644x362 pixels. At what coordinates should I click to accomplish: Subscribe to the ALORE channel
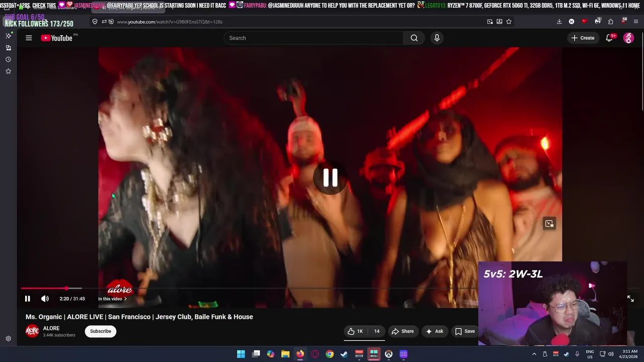click(x=101, y=331)
